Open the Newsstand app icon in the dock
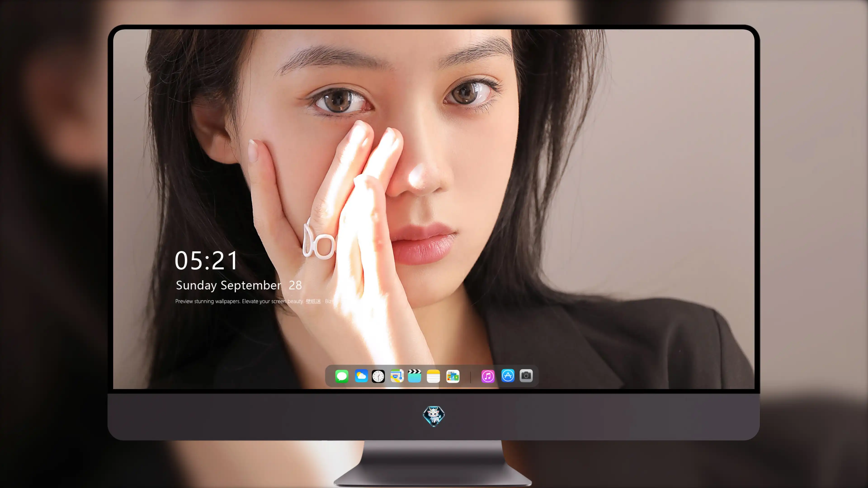The height and width of the screenshot is (488, 868). click(453, 376)
